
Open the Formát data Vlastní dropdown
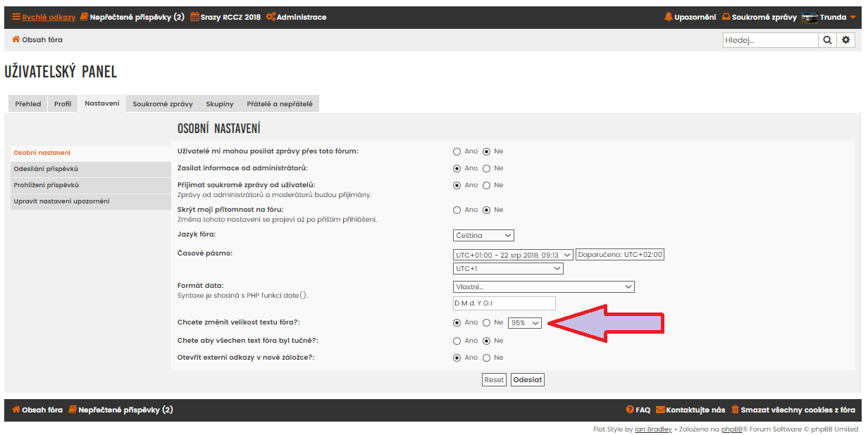543,286
